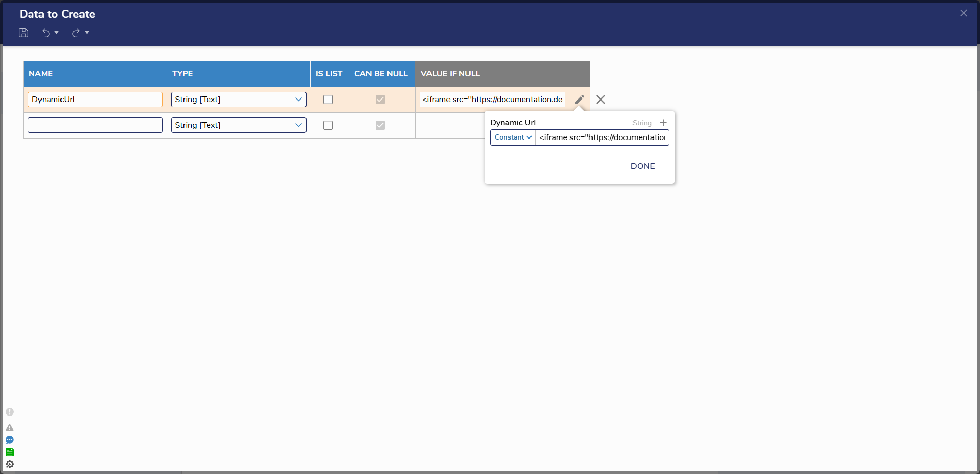
Task: Click the pencil edit icon for DynamicUrl
Action: (x=579, y=100)
